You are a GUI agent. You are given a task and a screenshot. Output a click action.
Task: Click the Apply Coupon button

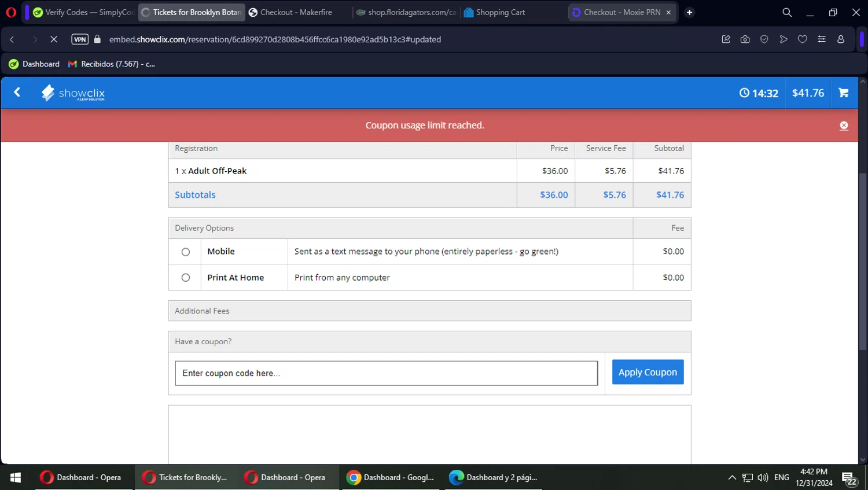click(648, 372)
